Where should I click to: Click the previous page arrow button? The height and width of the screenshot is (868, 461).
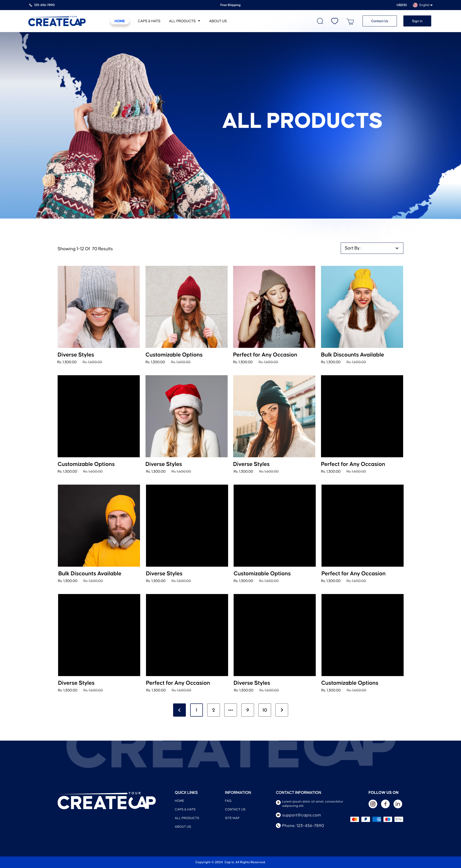[x=179, y=710]
